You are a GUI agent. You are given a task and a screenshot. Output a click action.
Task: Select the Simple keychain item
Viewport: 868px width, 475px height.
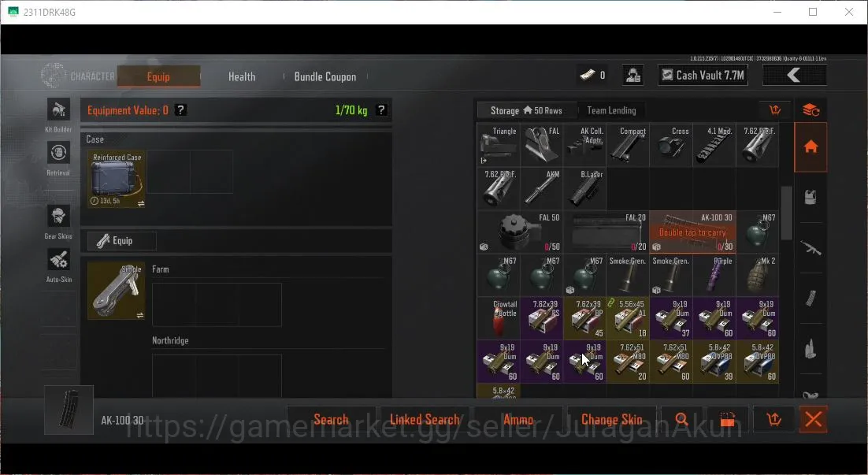tap(117, 291)
